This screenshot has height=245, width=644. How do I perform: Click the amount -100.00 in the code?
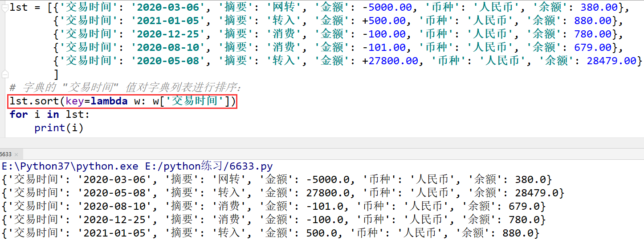tap(384, 34)
